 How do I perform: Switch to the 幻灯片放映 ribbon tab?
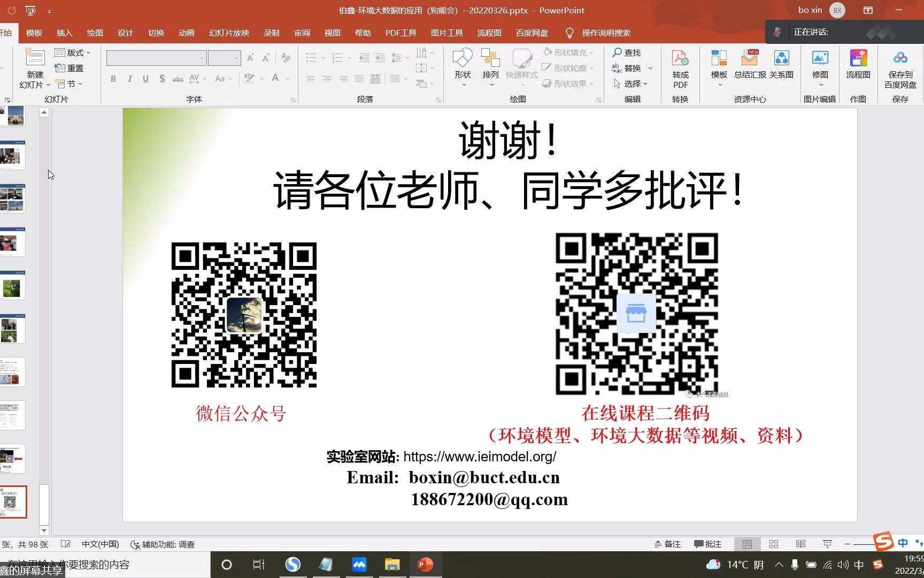229,33
